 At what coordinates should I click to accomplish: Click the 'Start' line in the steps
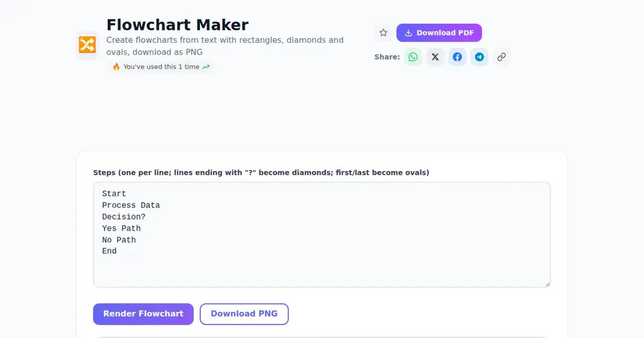click(x=114, y=194)
